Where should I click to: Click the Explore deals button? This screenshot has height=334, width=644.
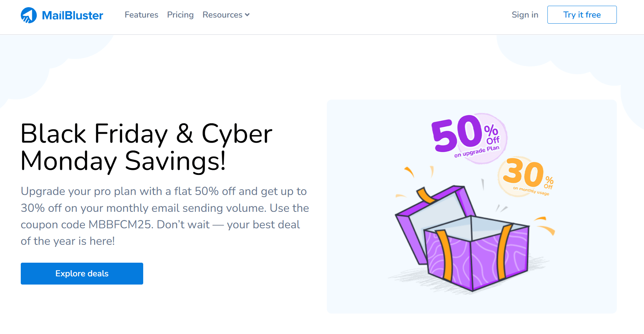[x=82, y=273]
